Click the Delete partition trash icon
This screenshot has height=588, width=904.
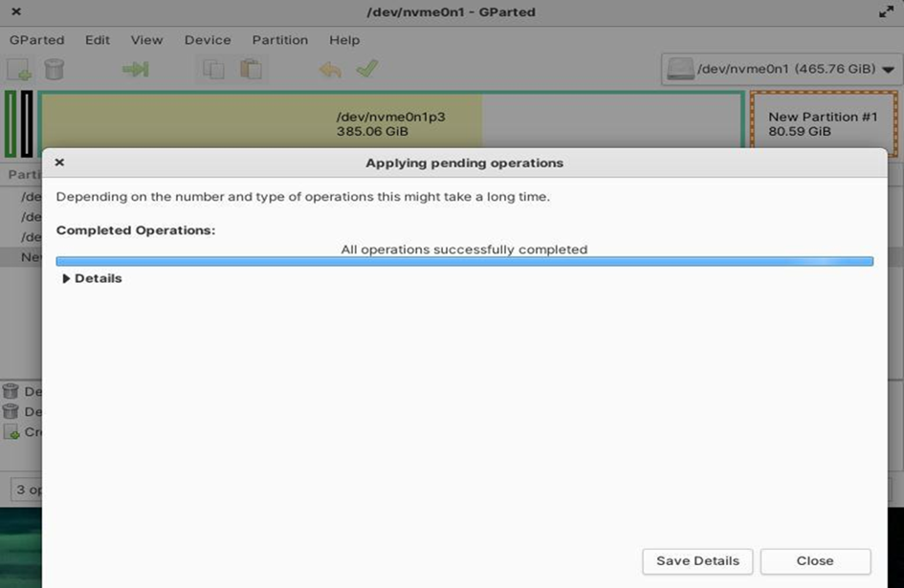coord(55,69)
